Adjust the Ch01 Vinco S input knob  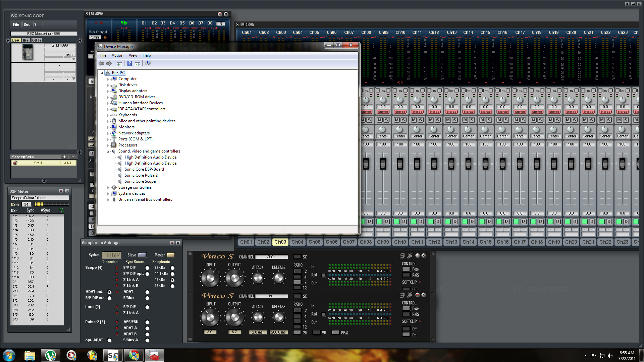coord(210,278)
